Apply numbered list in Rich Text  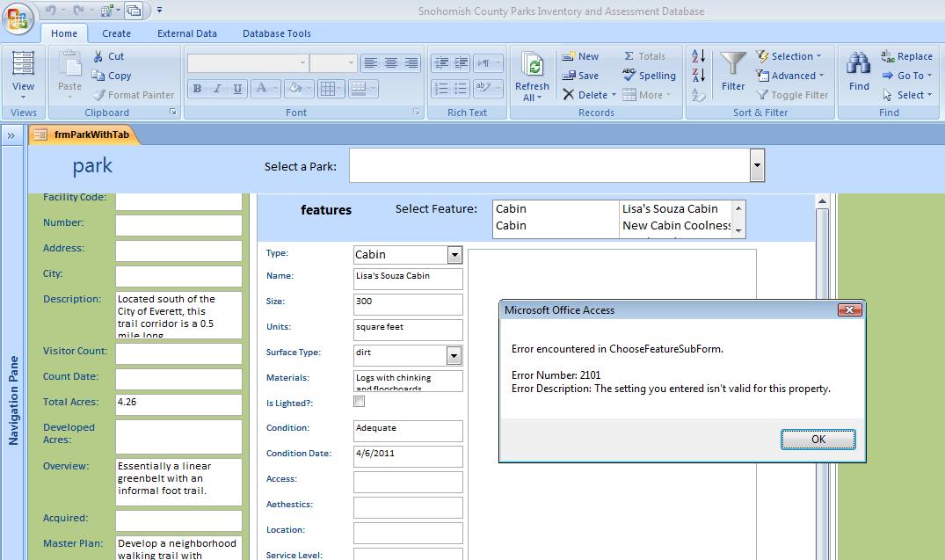tap(442, 89)
